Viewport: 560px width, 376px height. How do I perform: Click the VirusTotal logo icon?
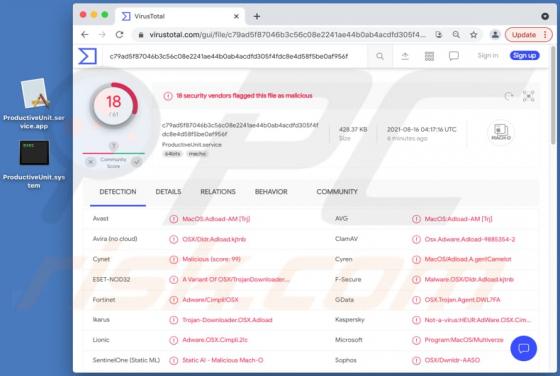click(88, 56)
